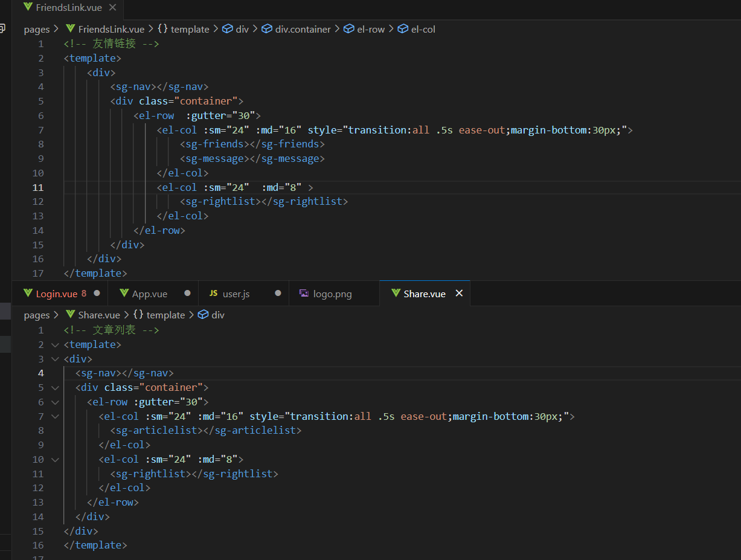Screen dimensions: 741x560
Task: Close the Share.vue tab
Action: 459,294
